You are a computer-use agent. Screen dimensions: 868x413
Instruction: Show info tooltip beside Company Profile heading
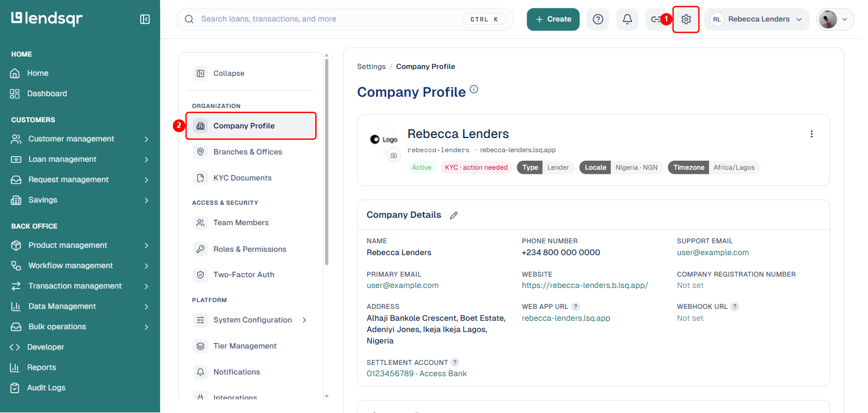[474, 89]
